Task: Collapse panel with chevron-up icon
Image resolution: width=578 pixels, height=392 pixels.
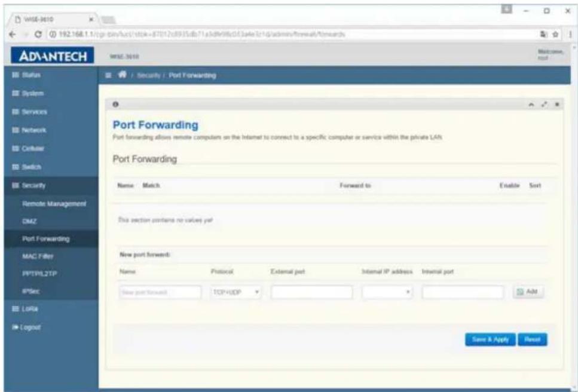Action: coord(531,105)
